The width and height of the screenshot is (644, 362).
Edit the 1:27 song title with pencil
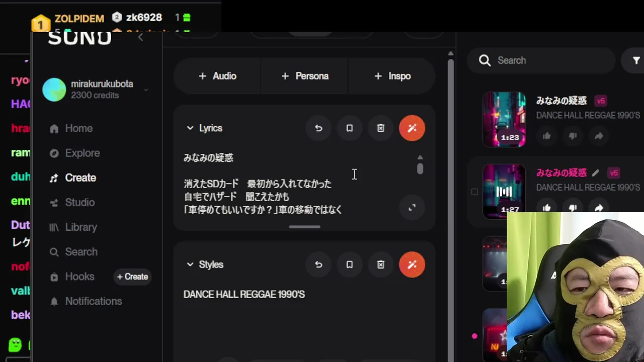click(596, 173)
